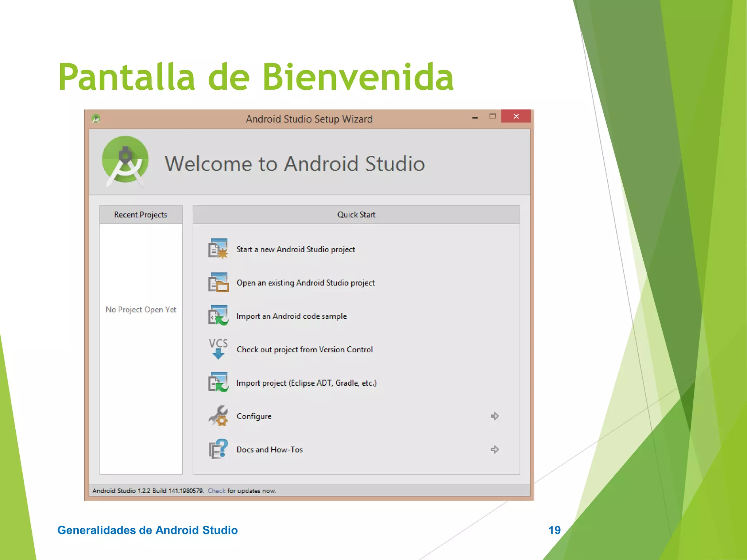Minimize the Setup Wizard window
This screenshot has width=747, height=560.
475,117
